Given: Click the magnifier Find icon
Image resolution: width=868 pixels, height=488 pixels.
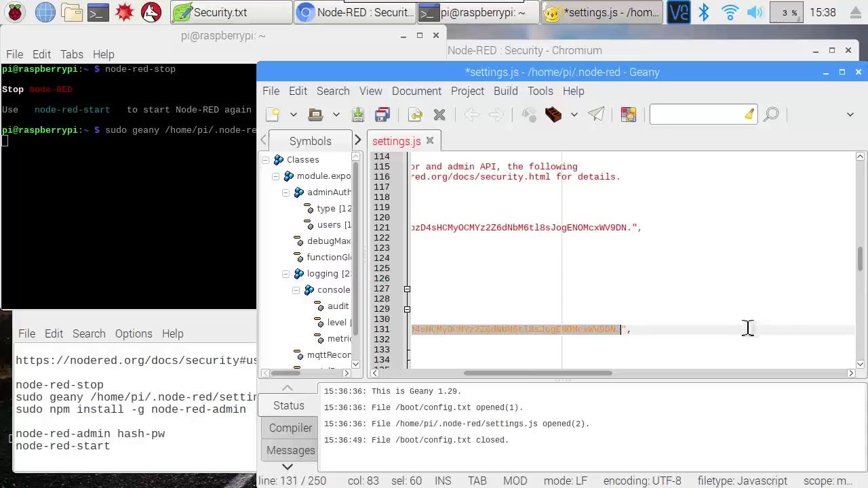Looking at the screenshot, I should coord(771,115).
